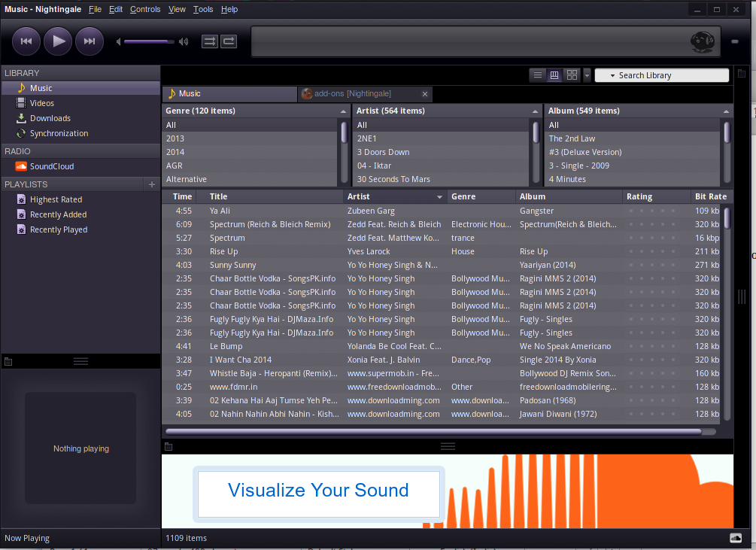This screenshot has width=756, height=550.
Task: Select the track Rise Up
Action: [x=441, y=251]
